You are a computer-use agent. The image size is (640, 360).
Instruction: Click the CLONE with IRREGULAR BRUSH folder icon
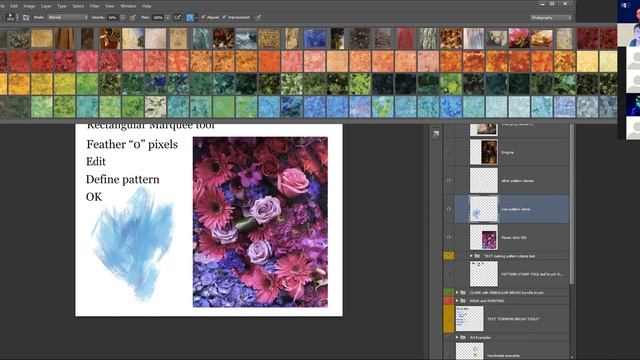click(463, 292)
